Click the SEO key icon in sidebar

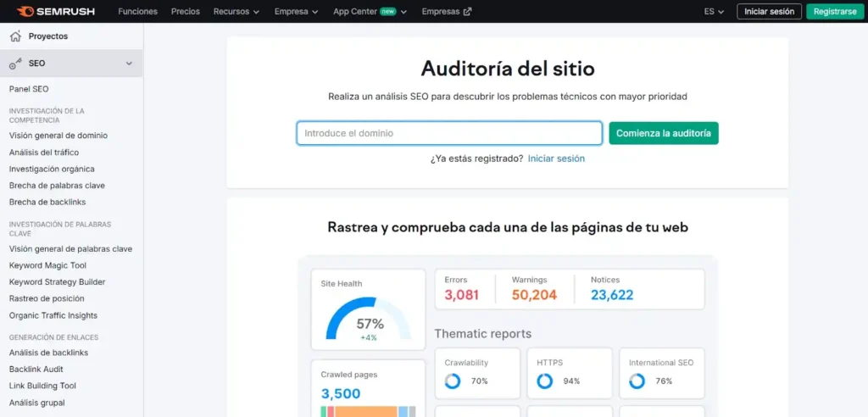[x=15, y=64]
